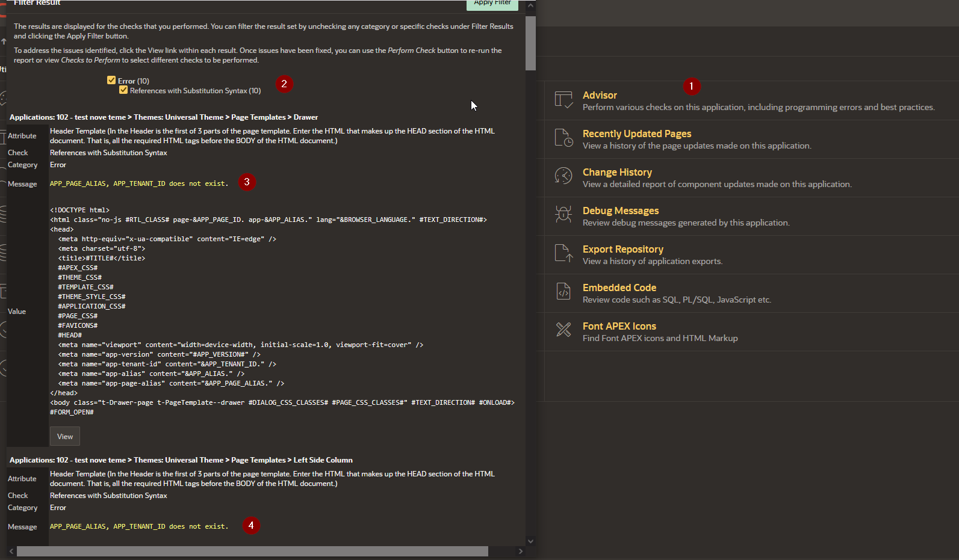The height and width of the screenshot is (560, 959).
Task: Click the Export Repository icon
Action: point(563,253)
